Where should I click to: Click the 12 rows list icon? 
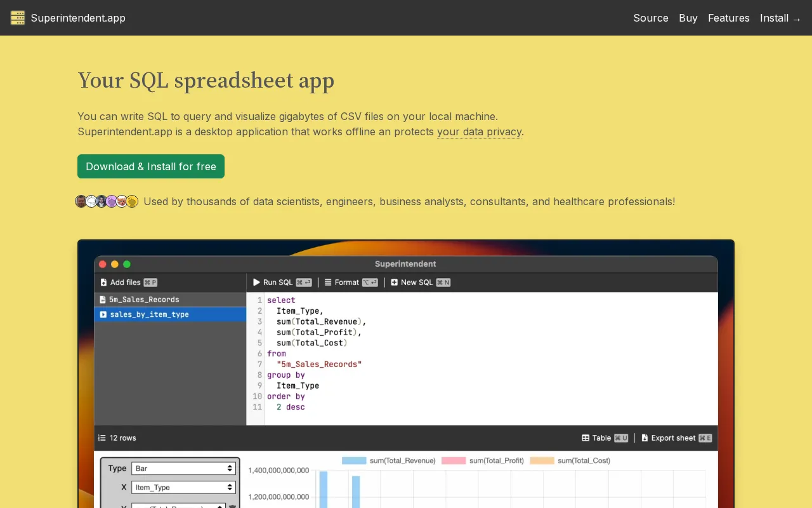pyautogui.click(x=101, y=438)
